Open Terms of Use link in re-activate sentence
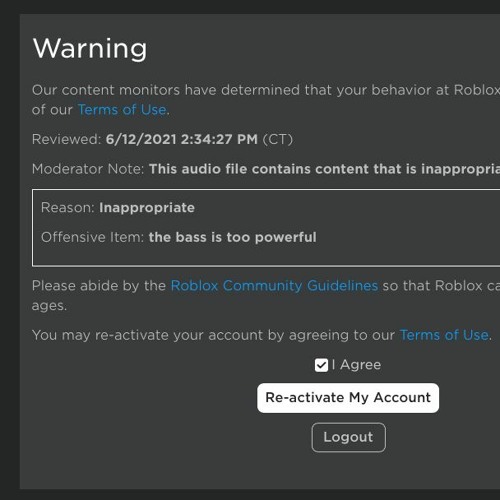Viewport: 500px width, 500px height. point(444,335)
